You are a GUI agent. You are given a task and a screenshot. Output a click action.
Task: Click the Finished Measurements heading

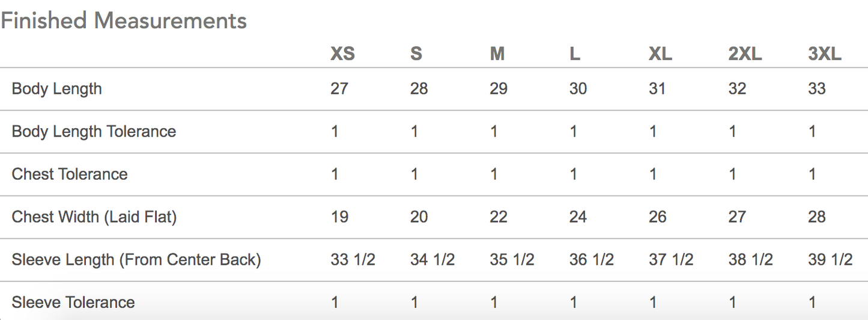(124, 21)
